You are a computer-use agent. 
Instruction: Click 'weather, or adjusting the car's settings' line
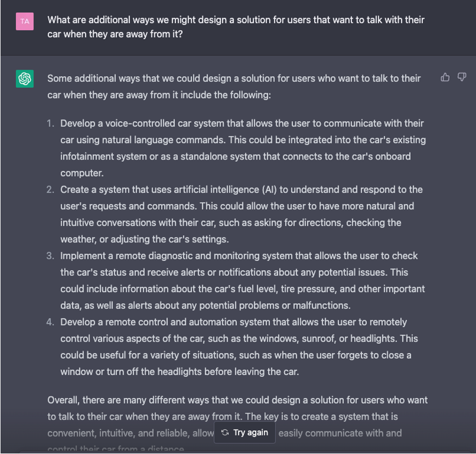[145, 239]
